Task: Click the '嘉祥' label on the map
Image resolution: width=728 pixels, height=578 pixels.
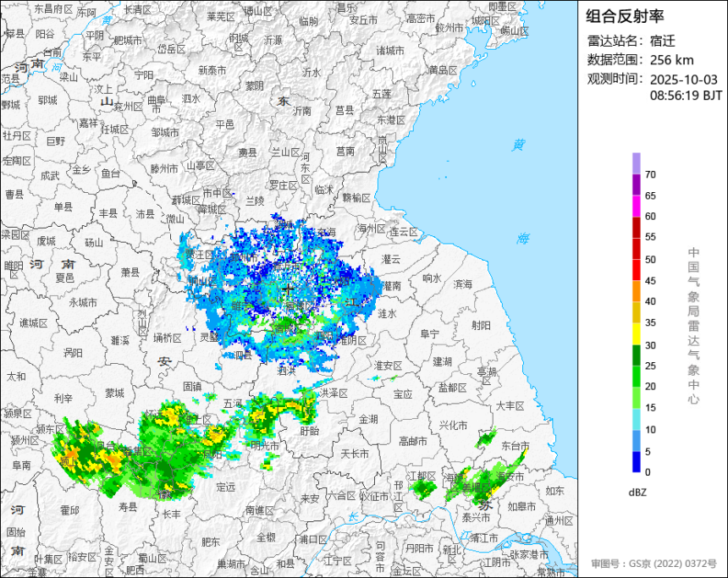Action: pos(88,123)
